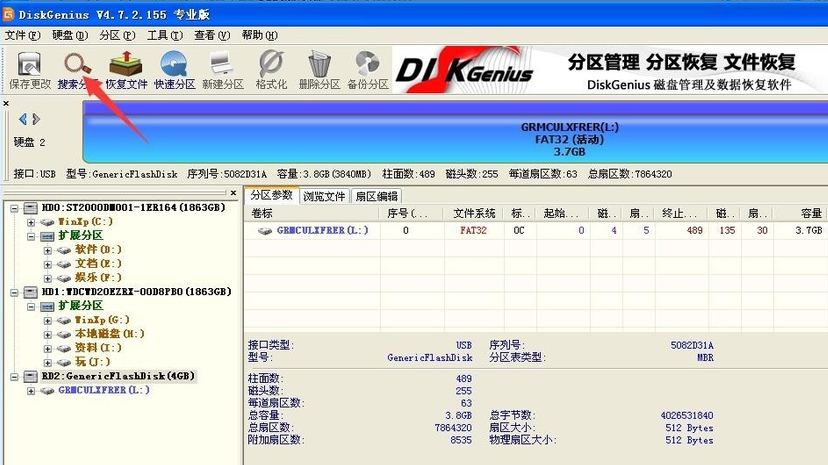Expand the 资料 (I:) partition node
The height and width of the screenshot is (465, 828).
click(48, 348)
